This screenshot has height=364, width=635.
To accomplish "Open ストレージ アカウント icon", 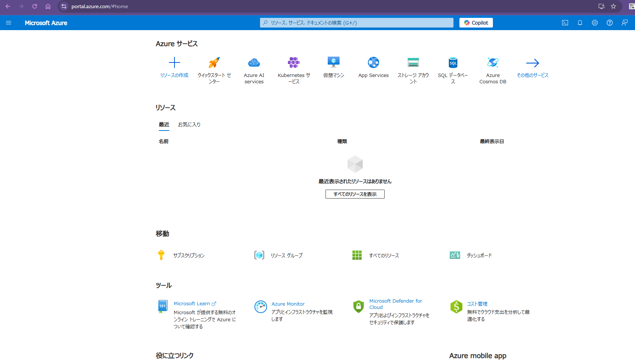I will [413, 62].
